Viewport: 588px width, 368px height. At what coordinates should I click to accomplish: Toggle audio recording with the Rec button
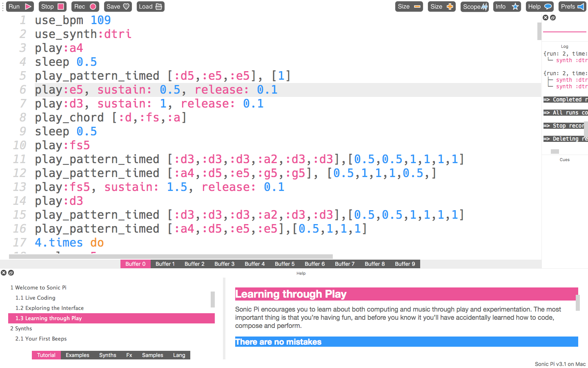(x=85, y=7)
